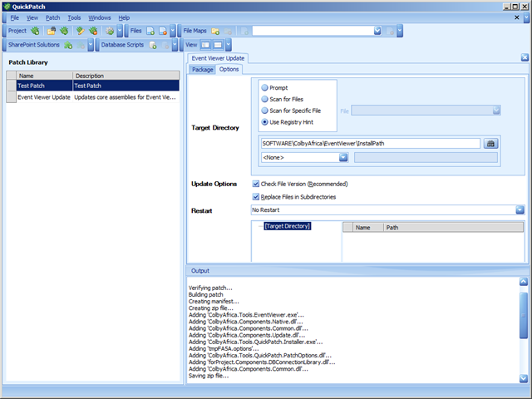Expand the Files toolbar overflow arrow
532x399 pixels.
173,31
